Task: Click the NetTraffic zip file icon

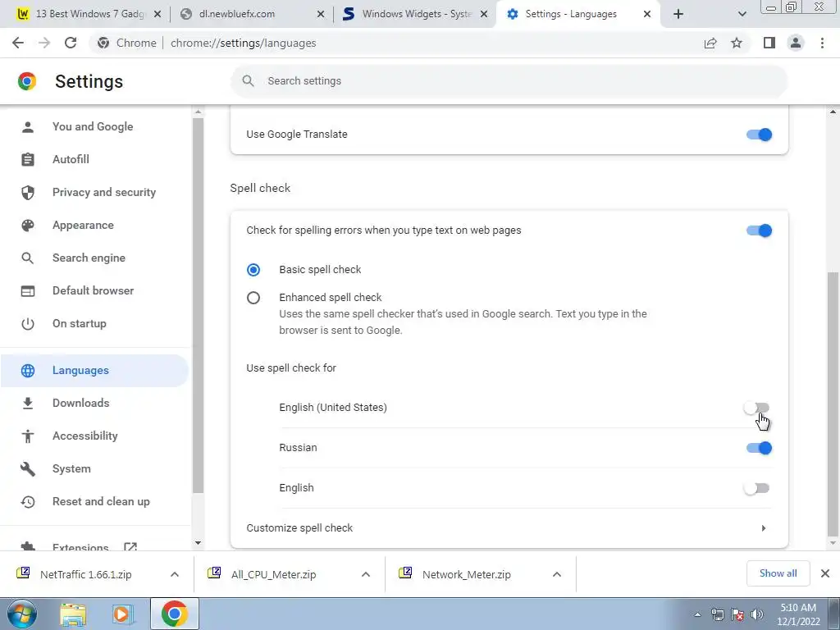Action: 24,573
